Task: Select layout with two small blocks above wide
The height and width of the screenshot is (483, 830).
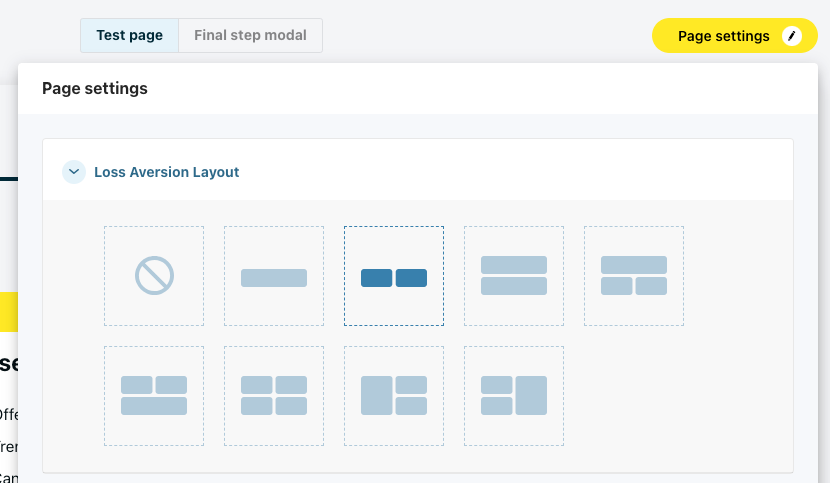Action: pyautogui.click(x=154, y=396)
